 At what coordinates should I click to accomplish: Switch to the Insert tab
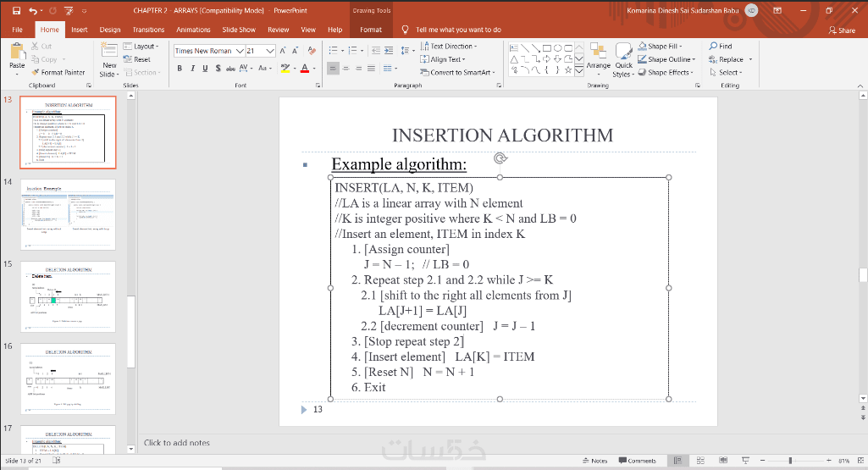point(79,30)
